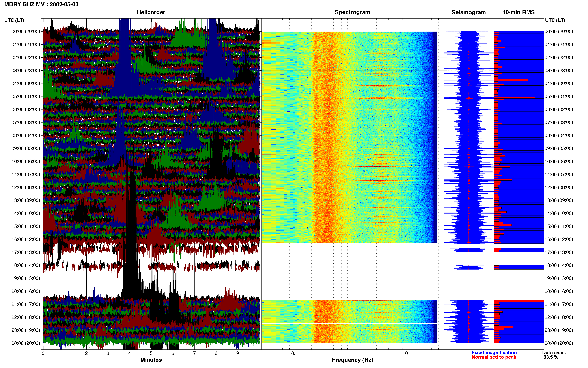The image size is (588, 368).
Task: Click the 'Data avail.' label
Action: pos(554,353)
